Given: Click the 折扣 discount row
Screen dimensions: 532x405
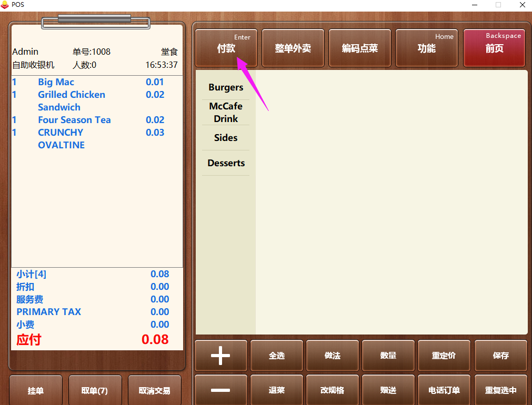Looking at the screenshot, I should (97, 287).
